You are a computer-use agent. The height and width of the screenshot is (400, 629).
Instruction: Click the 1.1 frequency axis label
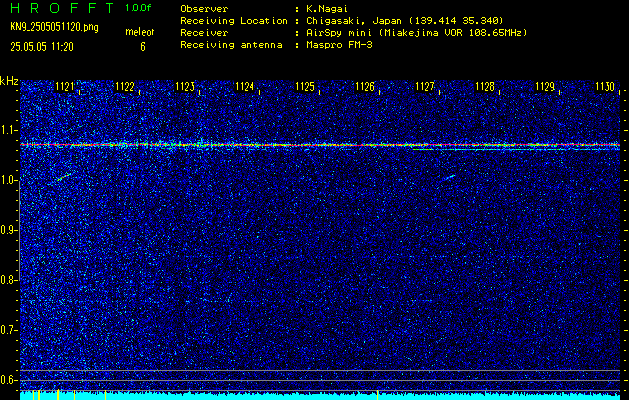[x=9, y=130]
